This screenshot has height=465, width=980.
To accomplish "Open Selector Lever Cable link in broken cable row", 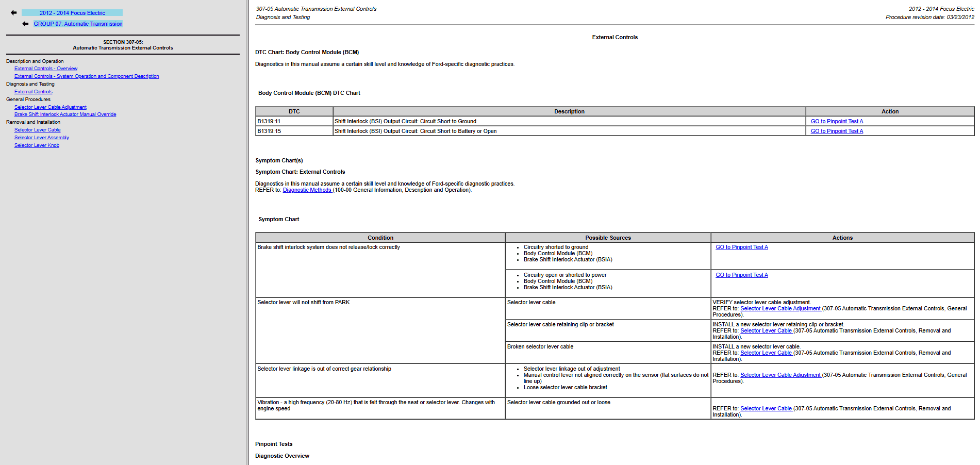I will (766, 353).
